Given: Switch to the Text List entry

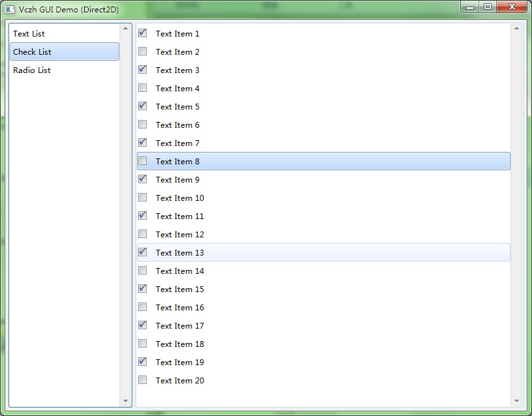Looking at the screenshot, I should [65, 34].
